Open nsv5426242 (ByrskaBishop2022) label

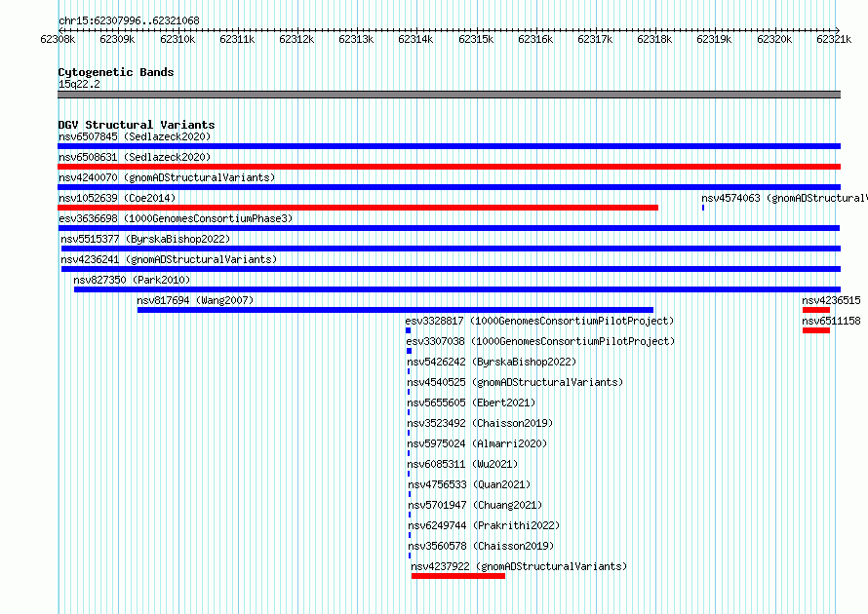[492, 362]
